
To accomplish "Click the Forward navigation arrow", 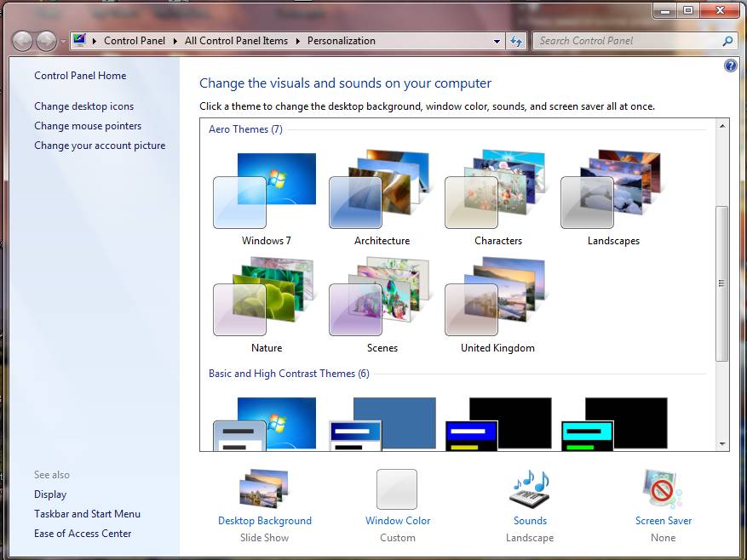I will click(46, 41).
